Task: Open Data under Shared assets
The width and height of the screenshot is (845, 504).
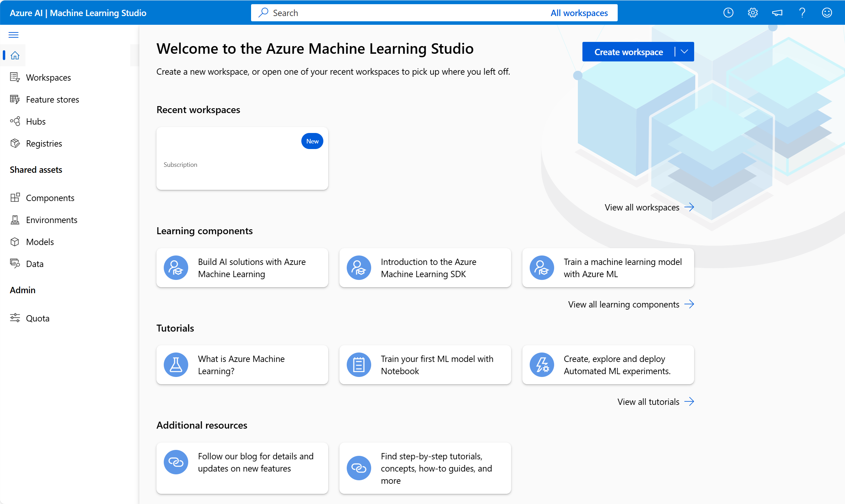Action: [35, 264]
